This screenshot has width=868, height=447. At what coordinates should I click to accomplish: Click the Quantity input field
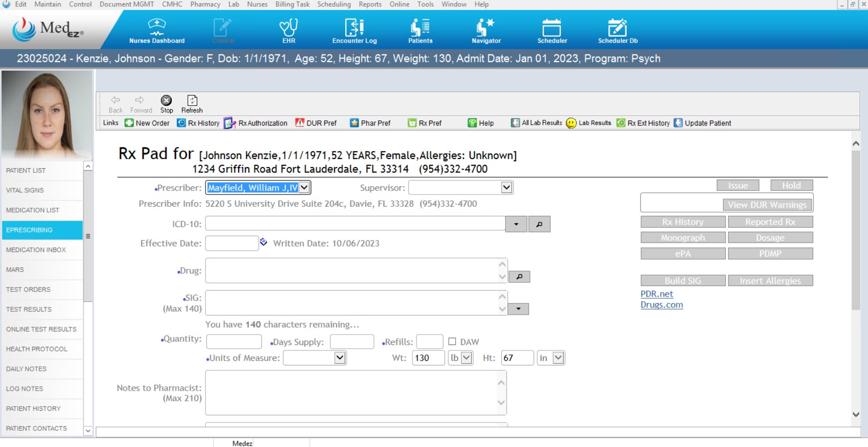[234, 341]
